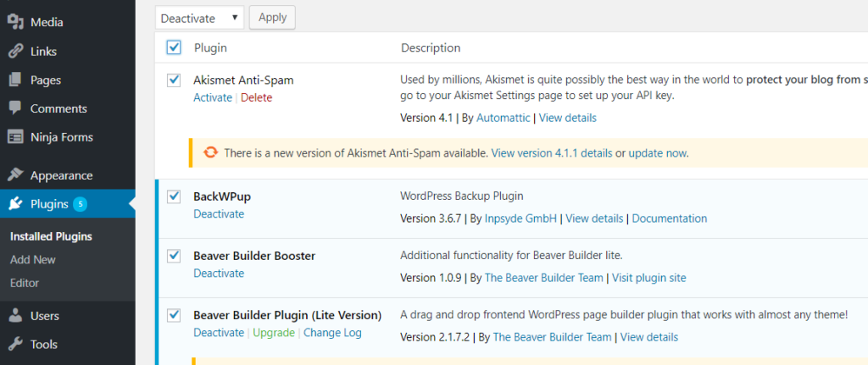Activate the Akismet Anti-Spam plugin

click(213, 97)
